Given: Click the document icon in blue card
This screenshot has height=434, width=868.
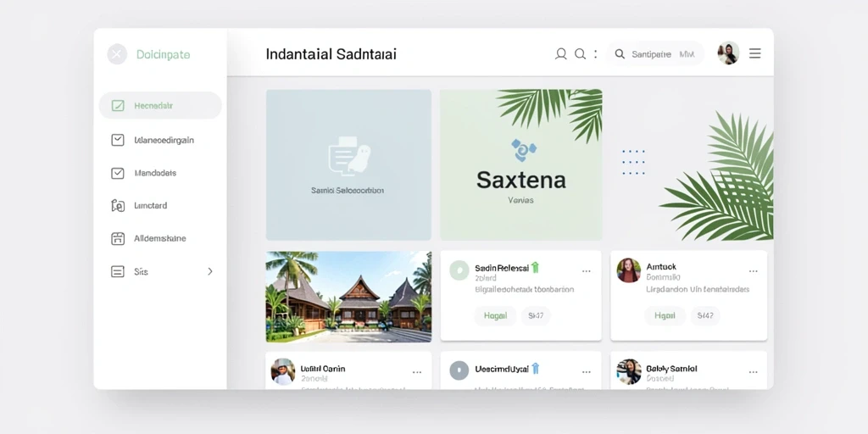Looking at the screenshot, I should [348, 156].
